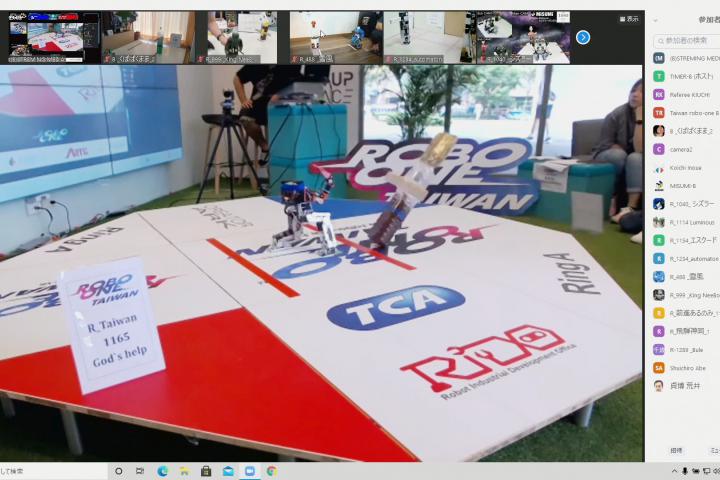Viewport: 720px width, 480px height.
Task: Select the R_1040 シズラー video thumbnail
Action: click(523, 38)
